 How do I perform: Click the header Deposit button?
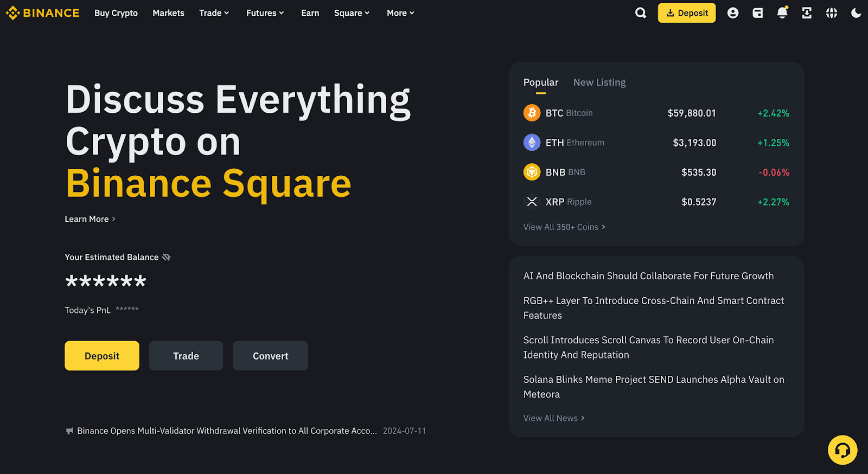(687, 13)
